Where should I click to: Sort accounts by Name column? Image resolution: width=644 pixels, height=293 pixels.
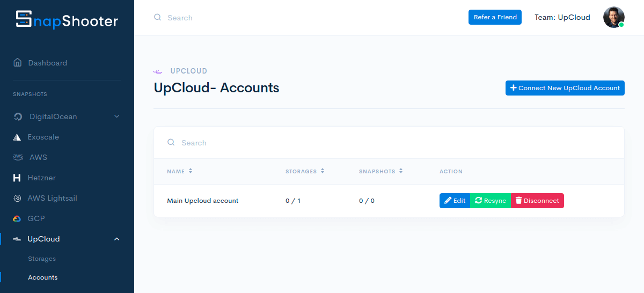(x=191, y=171)
